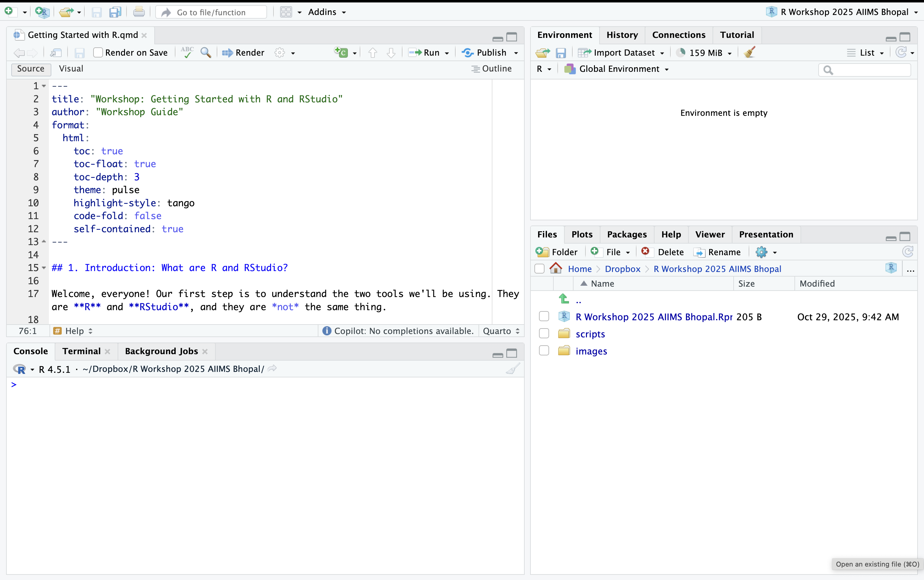Viewport: 924px width, 580px height.
Task: Type in the Environment search field
Action: [x=864, y=70]
